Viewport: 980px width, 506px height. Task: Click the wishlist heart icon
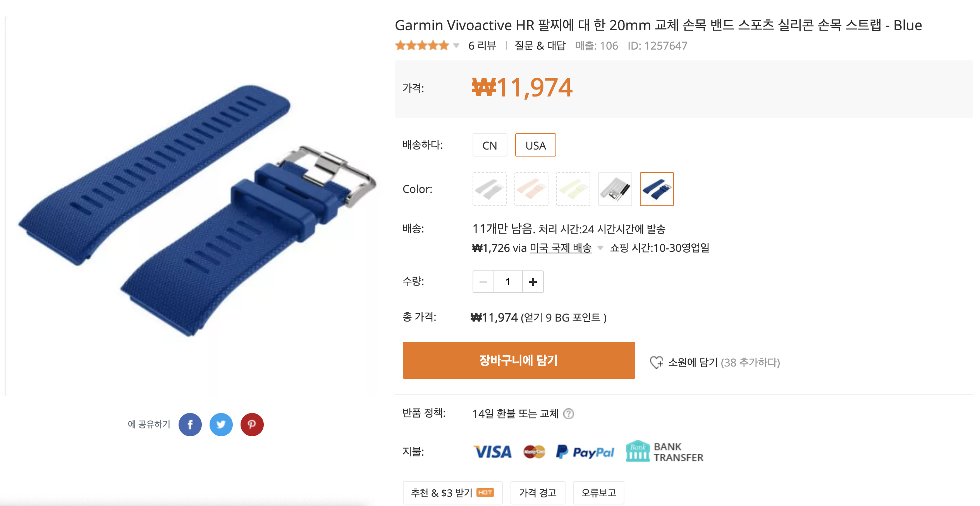(656, 362)
